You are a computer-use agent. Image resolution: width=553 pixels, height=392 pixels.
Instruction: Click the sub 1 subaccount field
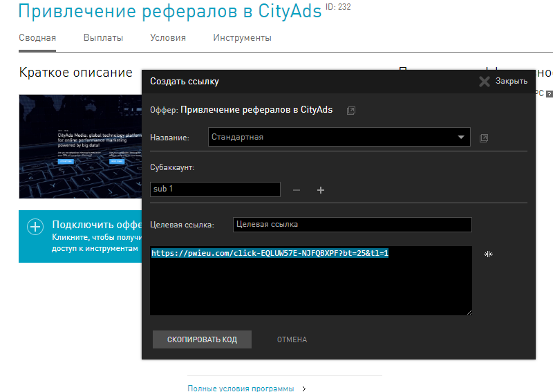(215, 189)
